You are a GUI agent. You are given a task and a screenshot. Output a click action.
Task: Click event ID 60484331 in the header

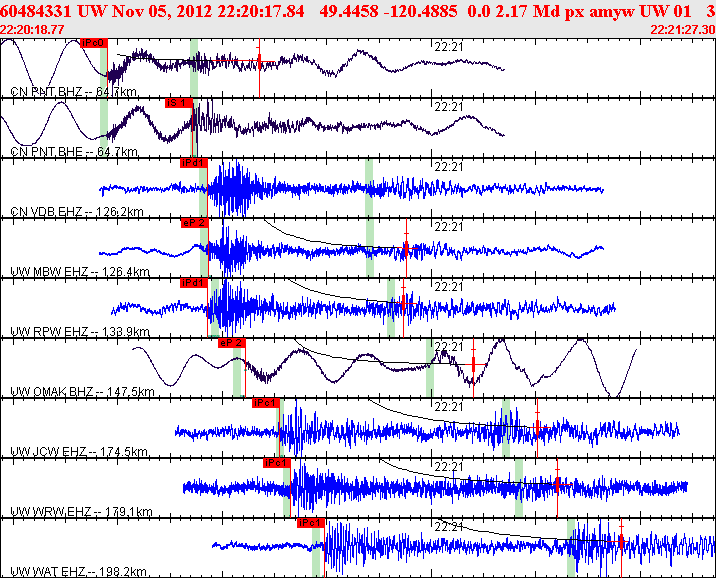(x=36, y=11)
